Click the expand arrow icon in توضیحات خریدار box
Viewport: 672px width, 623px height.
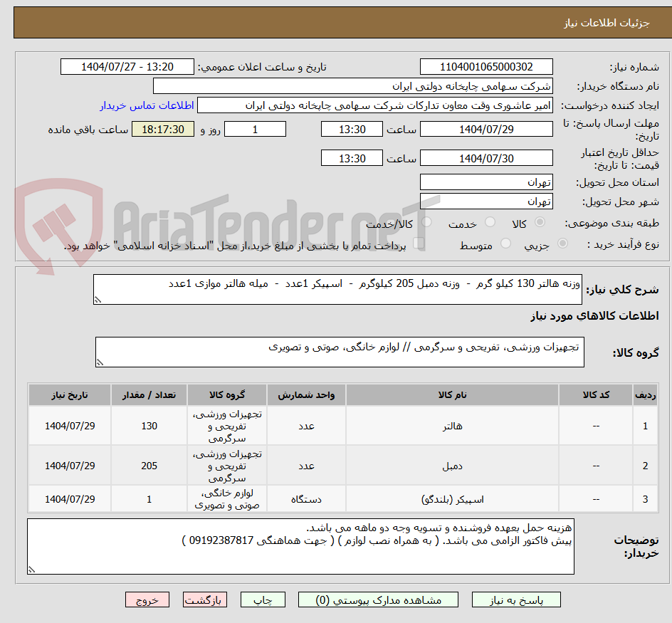click(31, 570)
